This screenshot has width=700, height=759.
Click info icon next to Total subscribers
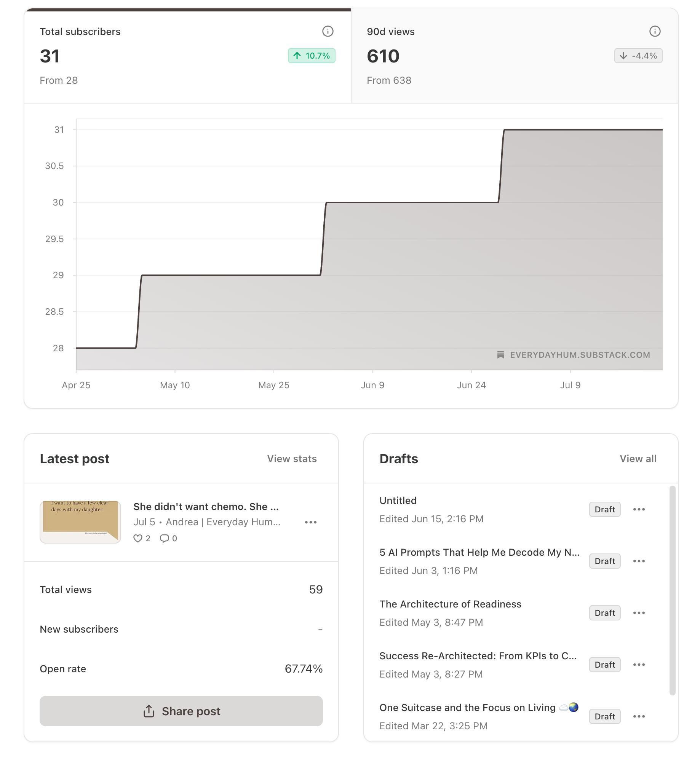[328, 31]
